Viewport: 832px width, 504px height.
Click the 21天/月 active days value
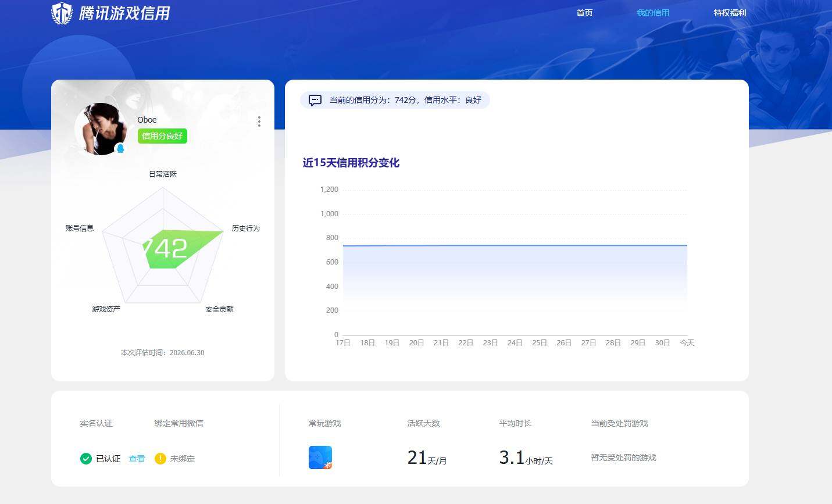click(427, 458)
